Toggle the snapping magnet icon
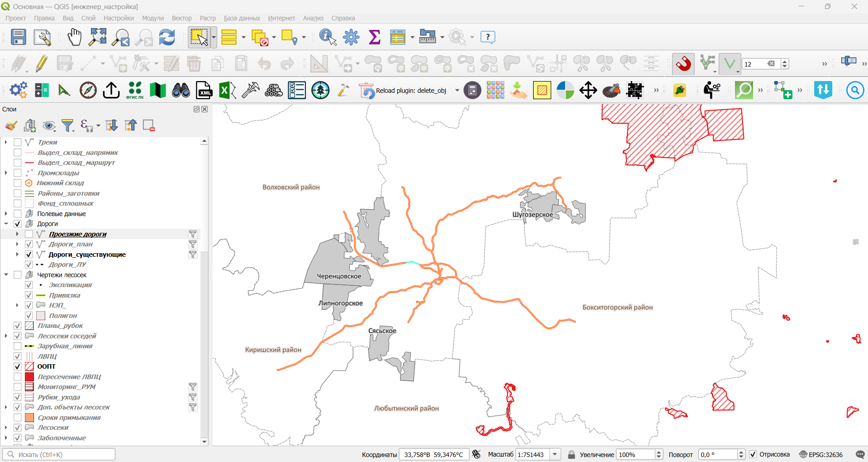This screenshot has width=868, height=462. coord(683,63)
